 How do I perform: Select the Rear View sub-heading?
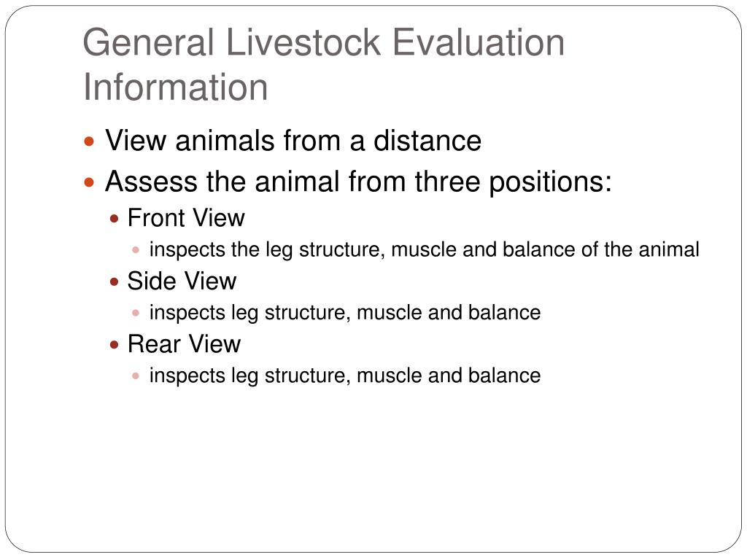[185, 344]
